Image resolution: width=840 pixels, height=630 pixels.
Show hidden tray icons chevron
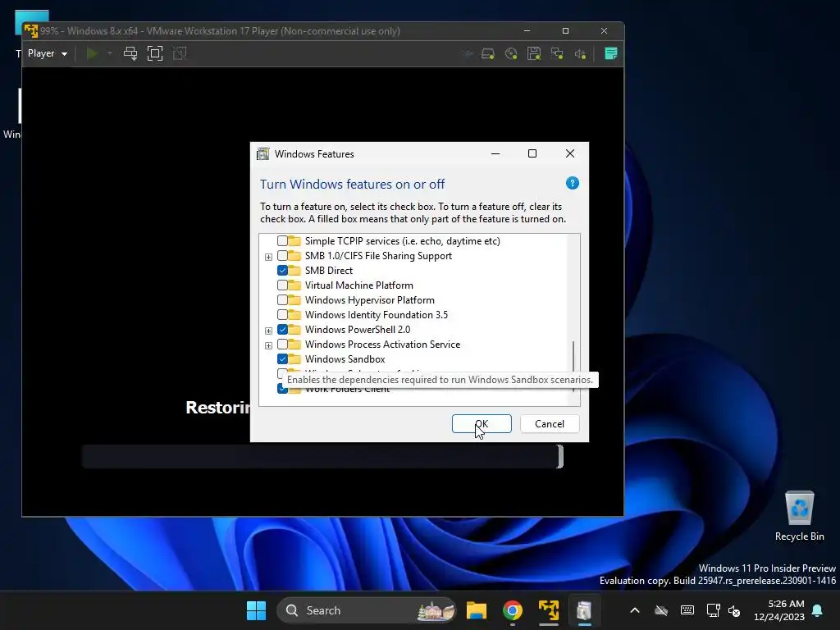pos(635,610)
